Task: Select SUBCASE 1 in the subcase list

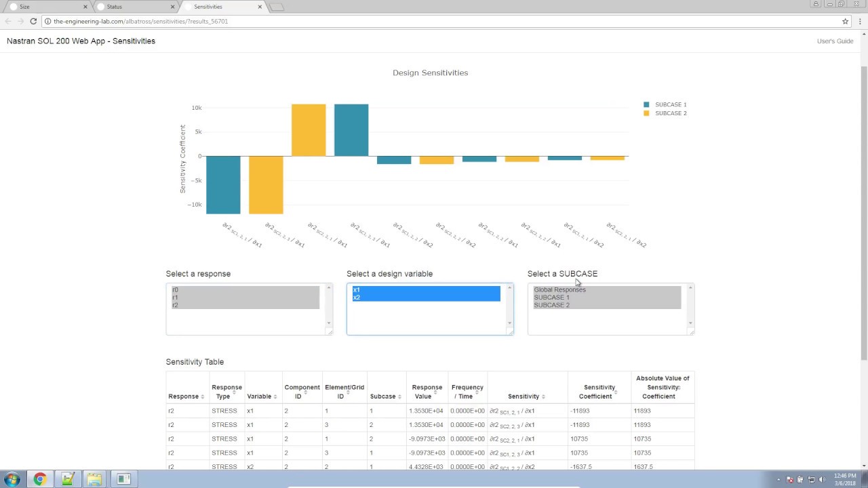Action: click(x=607, y=298)
